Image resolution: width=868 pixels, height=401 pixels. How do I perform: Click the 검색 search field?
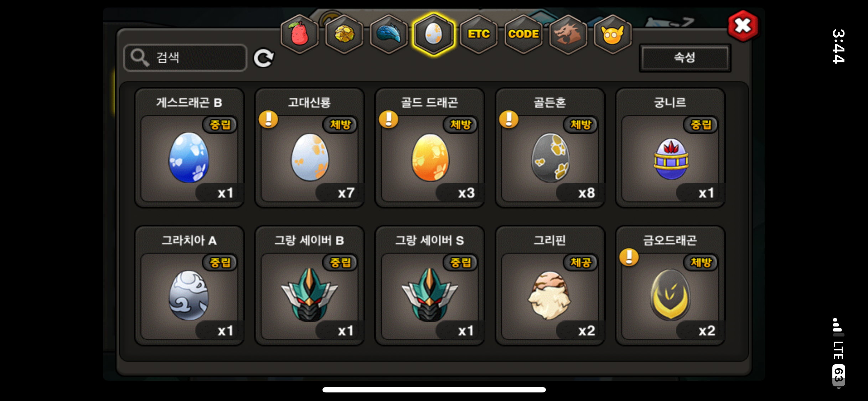pyautogui.click(x=185, y=58)
